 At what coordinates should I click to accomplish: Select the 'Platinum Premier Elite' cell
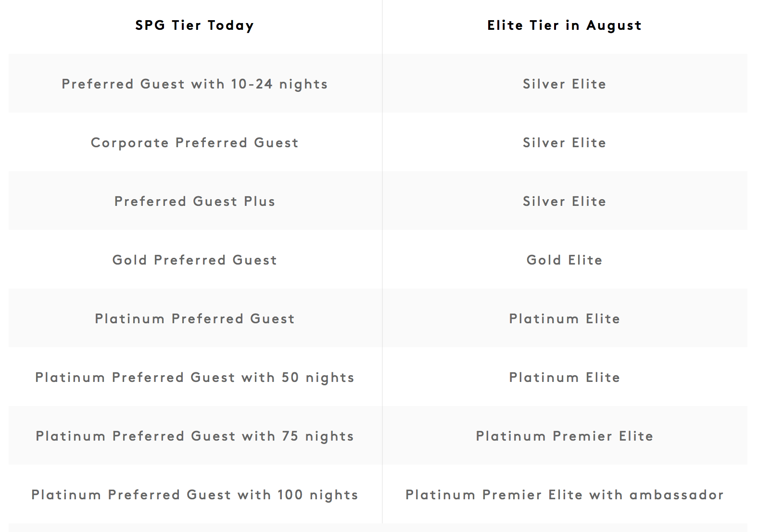[x=564, y=436]
